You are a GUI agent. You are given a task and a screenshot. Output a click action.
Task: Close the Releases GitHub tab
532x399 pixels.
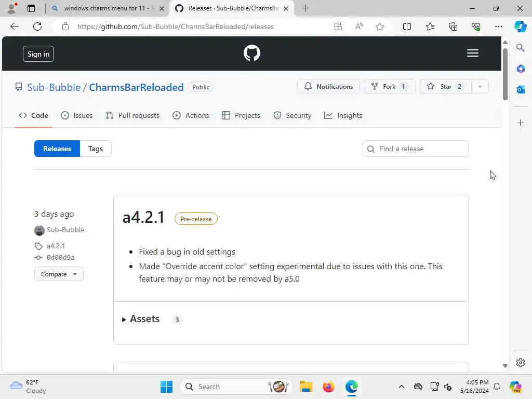[x=286, y=8]
